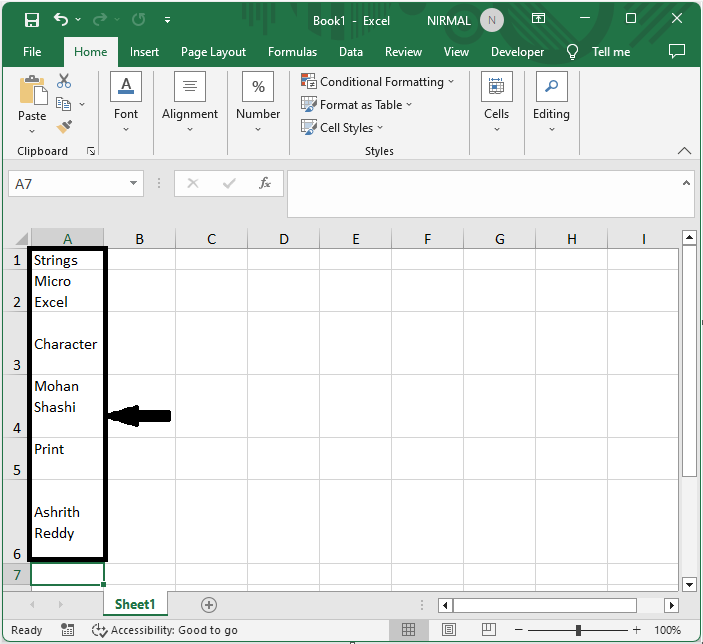Switch to the Developer tab

(x=517, y=52)
